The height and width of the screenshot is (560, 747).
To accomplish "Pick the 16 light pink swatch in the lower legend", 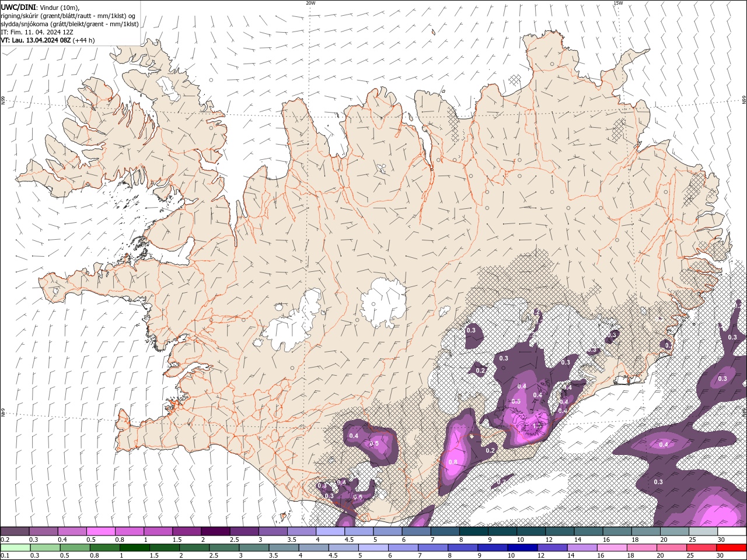I will click(611, 548).
